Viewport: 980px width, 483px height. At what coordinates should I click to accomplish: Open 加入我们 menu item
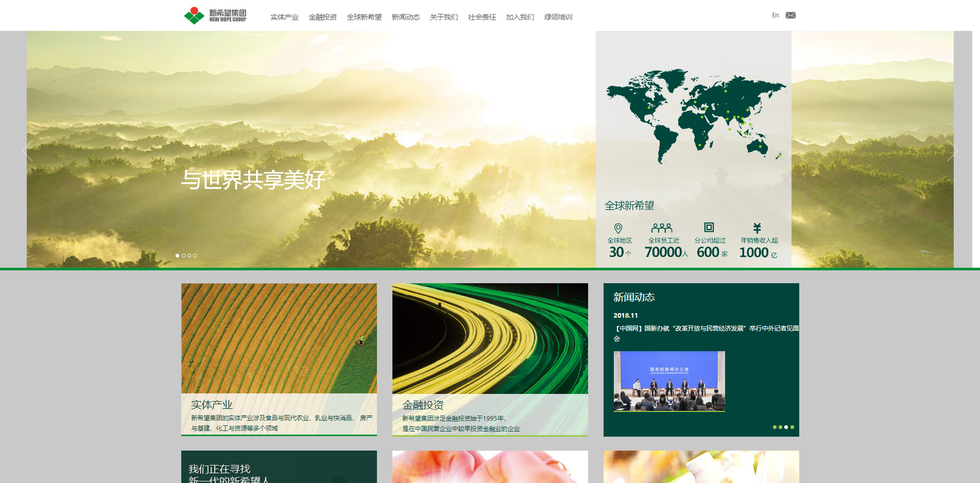(520, 17)
